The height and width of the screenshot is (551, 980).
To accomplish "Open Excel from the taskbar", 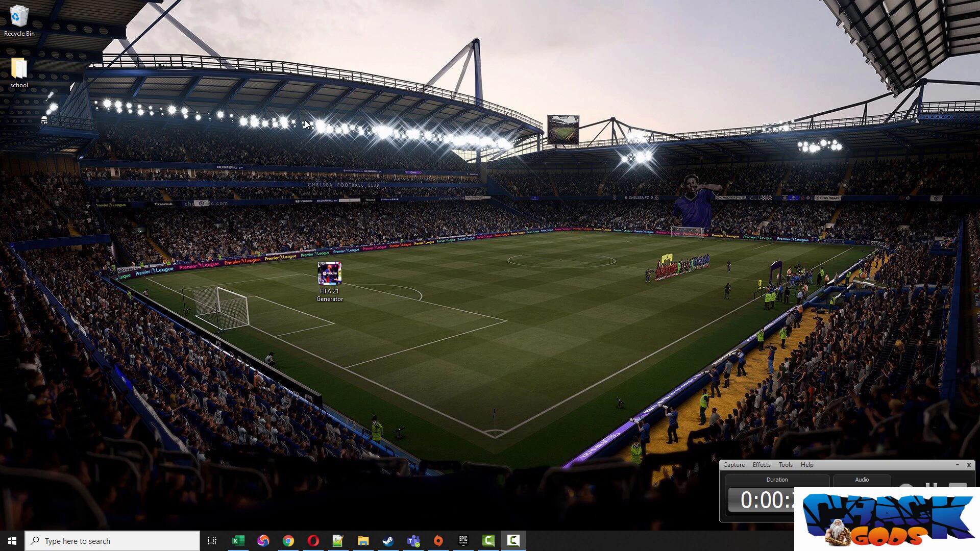I will [x=238, y=541].
